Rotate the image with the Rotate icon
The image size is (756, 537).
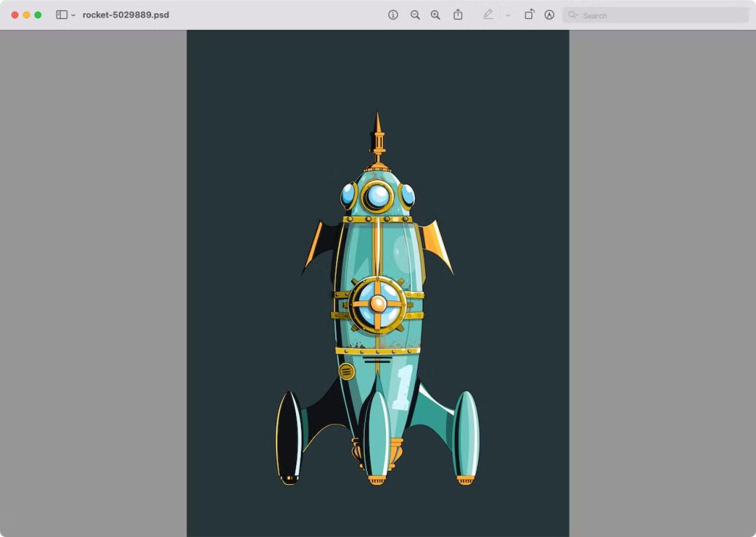click(528, 15)
